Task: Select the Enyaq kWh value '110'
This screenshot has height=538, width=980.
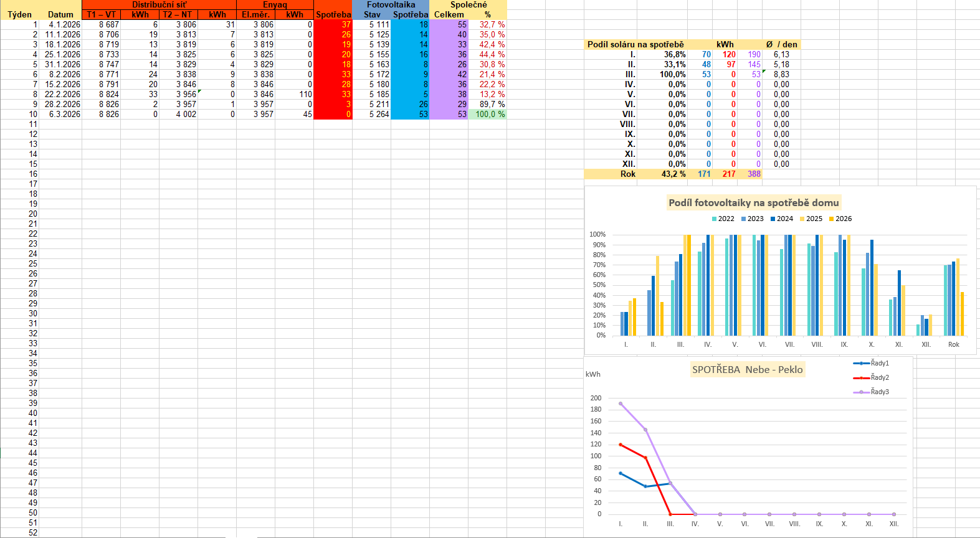Action: 294,94
